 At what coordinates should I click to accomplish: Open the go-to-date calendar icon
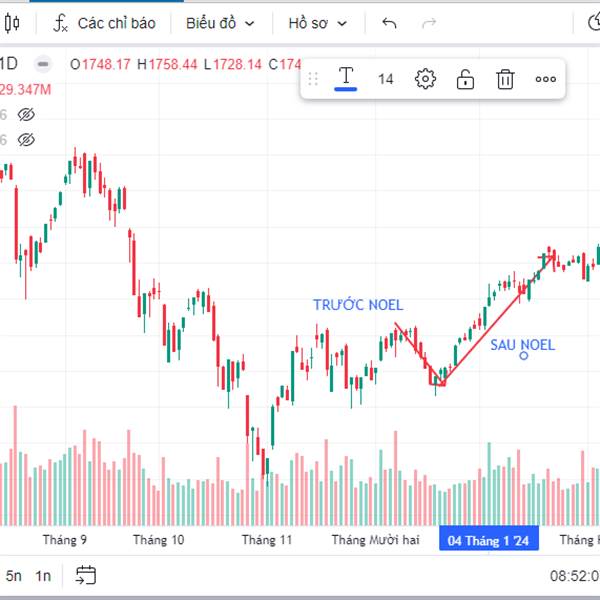pyautogui.click(x=86, y=575)
